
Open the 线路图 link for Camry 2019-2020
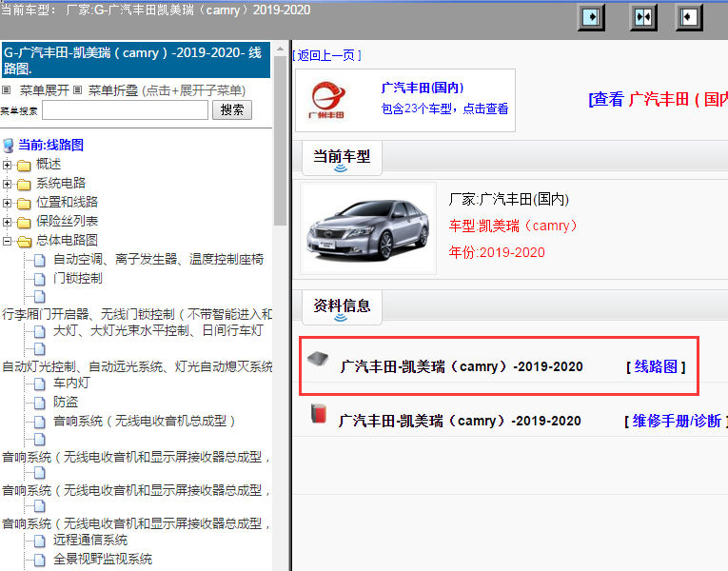click(x=656, y=366)
